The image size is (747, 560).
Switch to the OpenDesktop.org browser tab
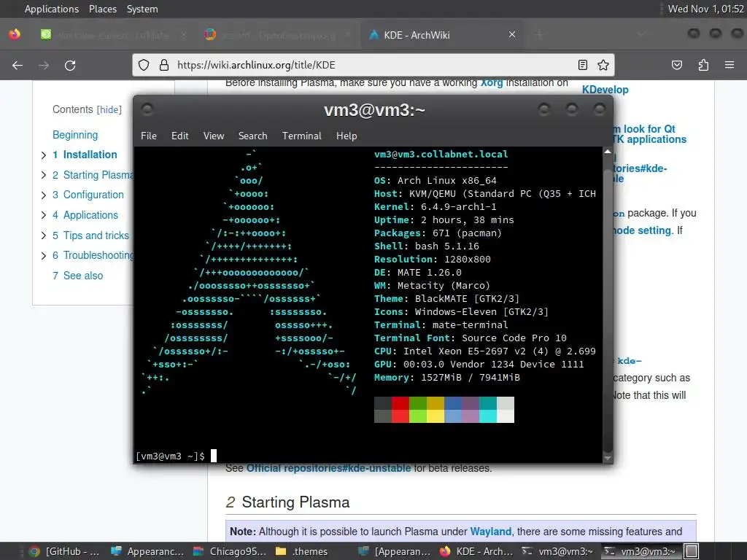pos(278,34)
